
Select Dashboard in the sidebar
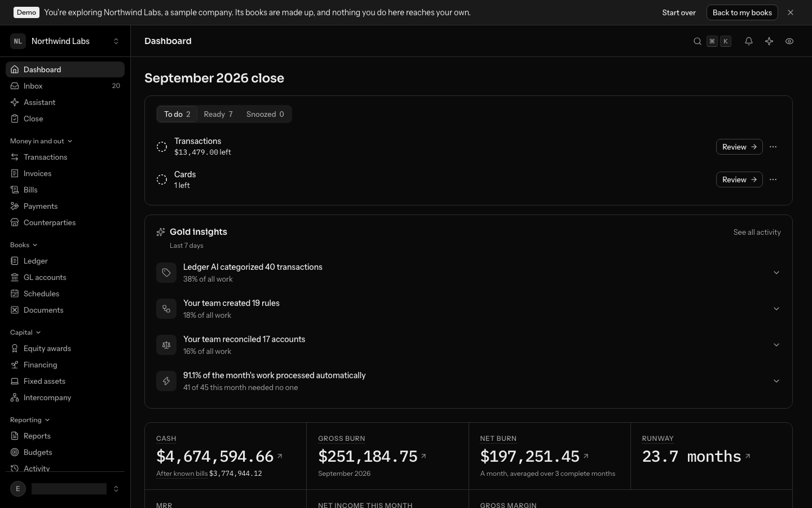pos(65,69)
